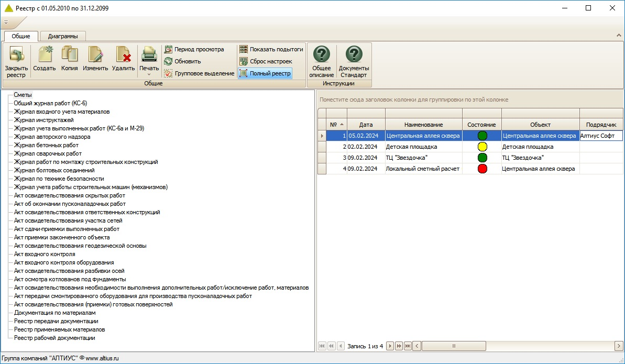
Task: Click the Печать printer icon
Action: pos(149,54)
